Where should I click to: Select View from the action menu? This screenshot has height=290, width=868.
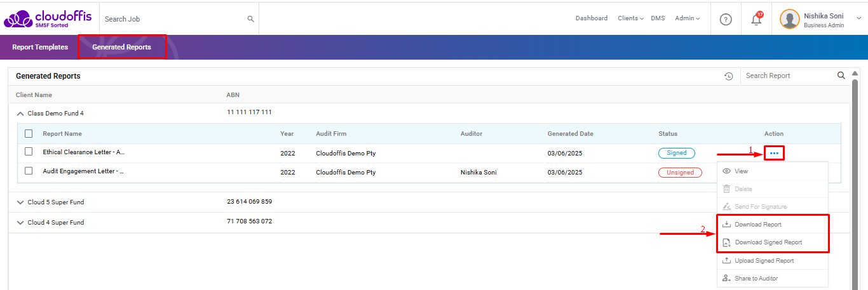(x=773, y=171)
